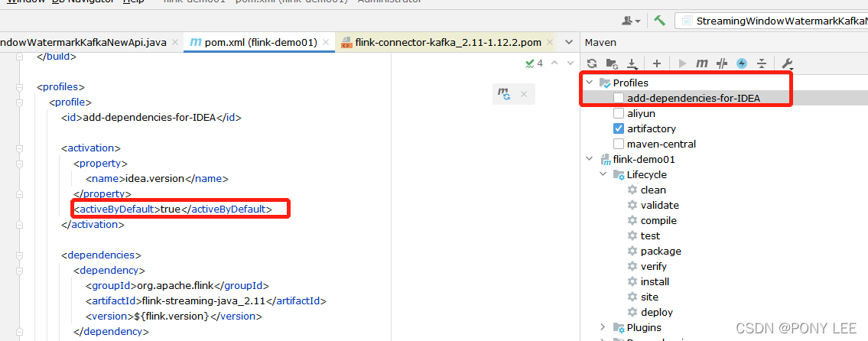The height and width of the screenshot is (341, 868).
Task: Open Execute Maven Goal (m) icon
Action: point(702,63)
